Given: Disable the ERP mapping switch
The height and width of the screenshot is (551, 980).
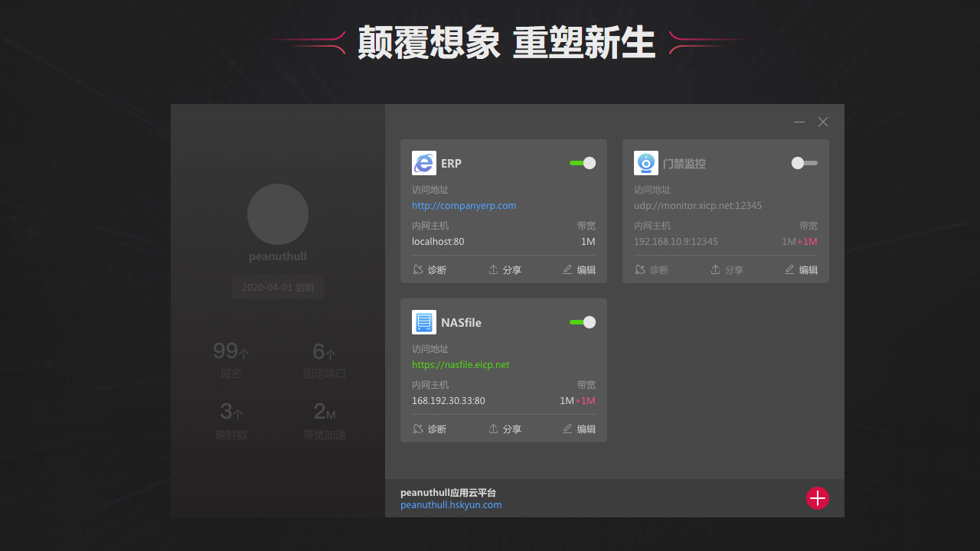Looking at the screenshot, I should (582, 163).
